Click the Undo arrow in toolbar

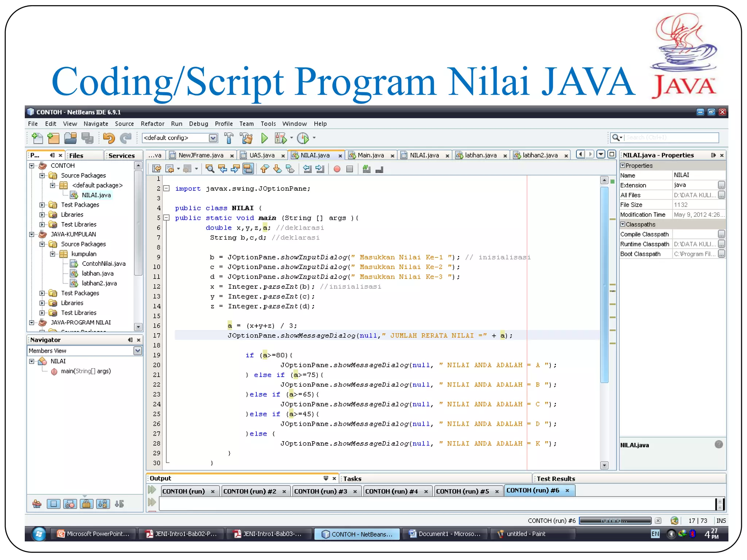[109, 138]
